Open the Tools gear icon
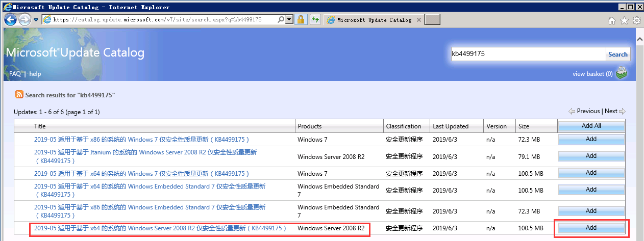644x241 pixels. click(636, 20)
